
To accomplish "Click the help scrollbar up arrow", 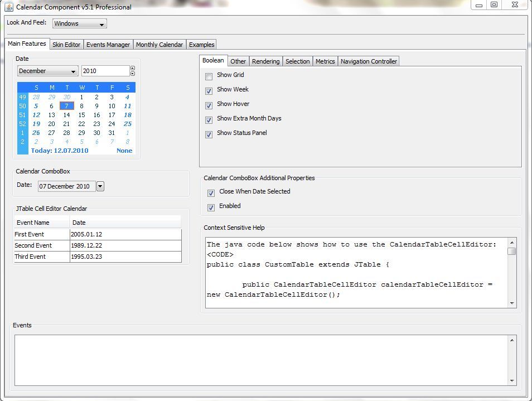I will coord(511,242).
